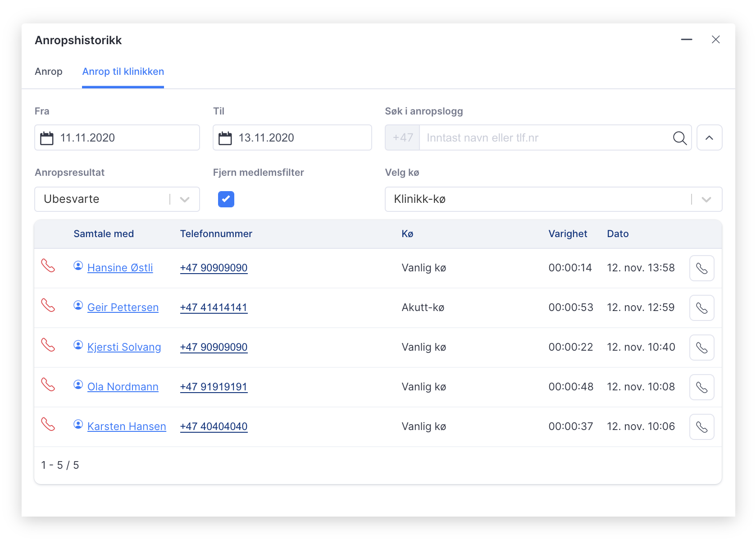Screen dimensions: 756x540
Task: Open the Fra date field 11.11.2020
Action: [117, 137]
